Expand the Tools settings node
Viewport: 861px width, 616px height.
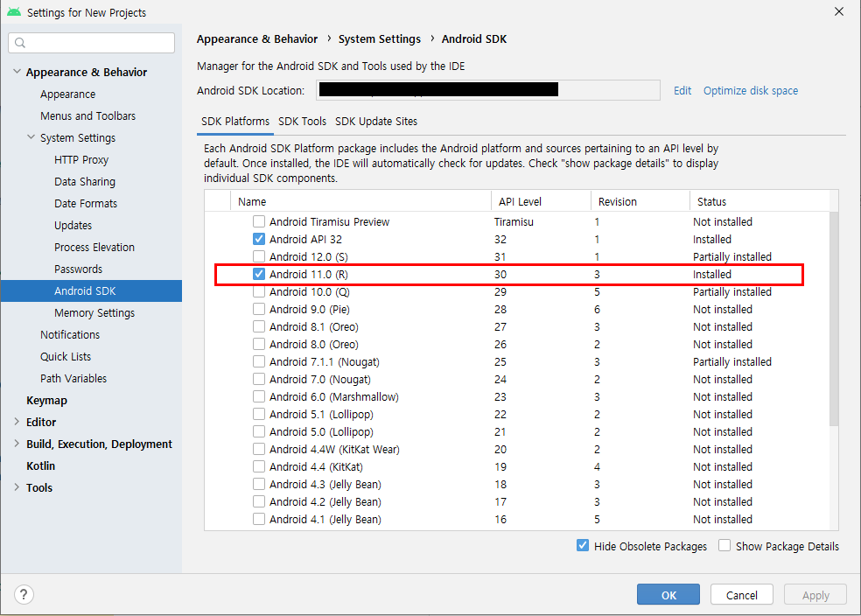pyautogui.click(x=17, y=487)
